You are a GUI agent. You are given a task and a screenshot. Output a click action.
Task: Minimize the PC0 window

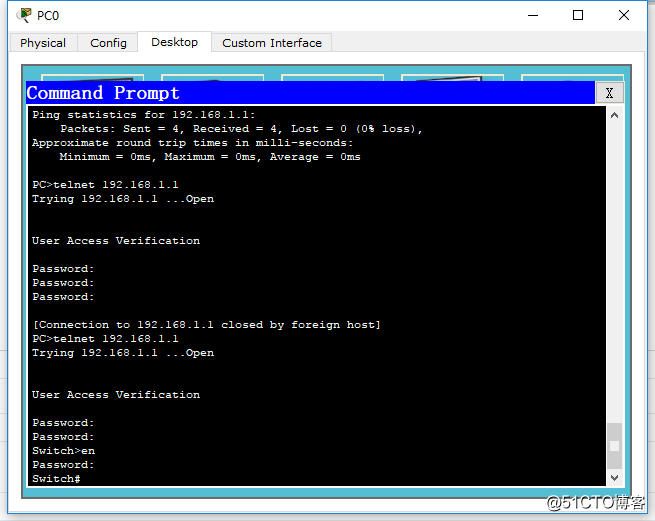(533, 15)
